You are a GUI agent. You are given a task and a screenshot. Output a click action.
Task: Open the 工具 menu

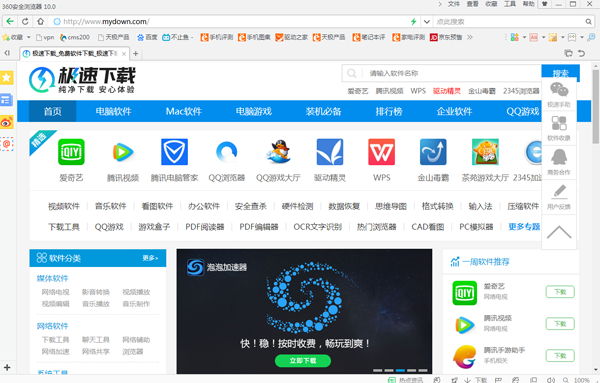(510, 4)
